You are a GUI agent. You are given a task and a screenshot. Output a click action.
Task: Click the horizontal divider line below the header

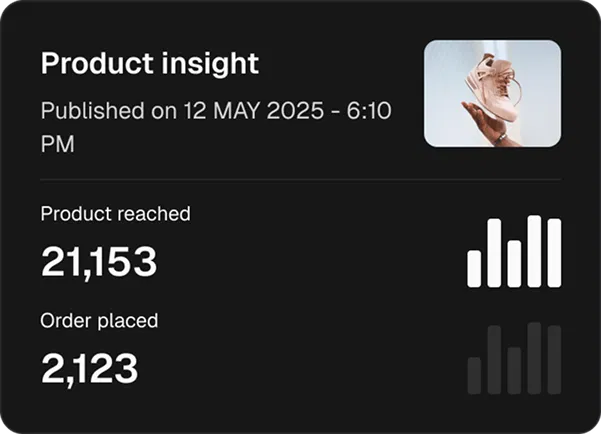(300, 180)
